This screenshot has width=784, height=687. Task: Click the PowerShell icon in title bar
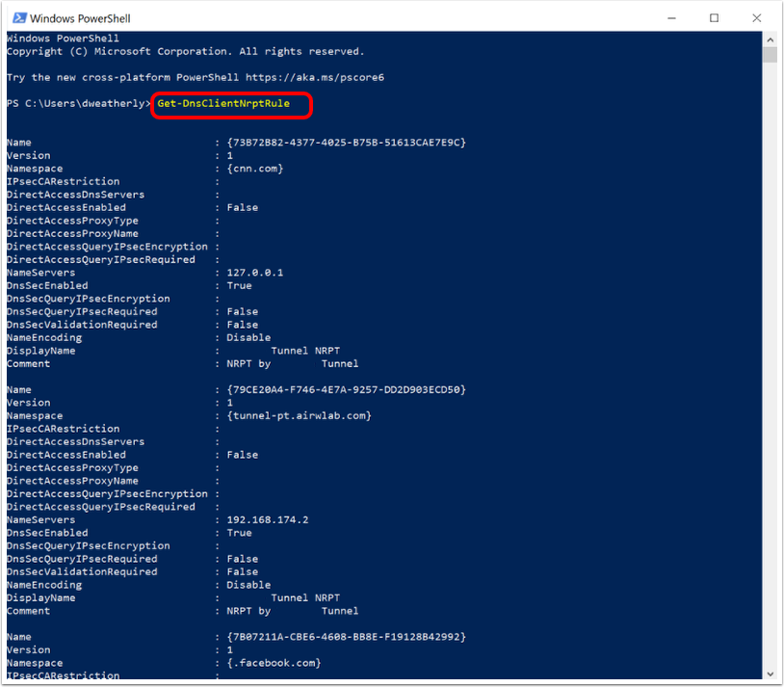[x=18, y=17]
